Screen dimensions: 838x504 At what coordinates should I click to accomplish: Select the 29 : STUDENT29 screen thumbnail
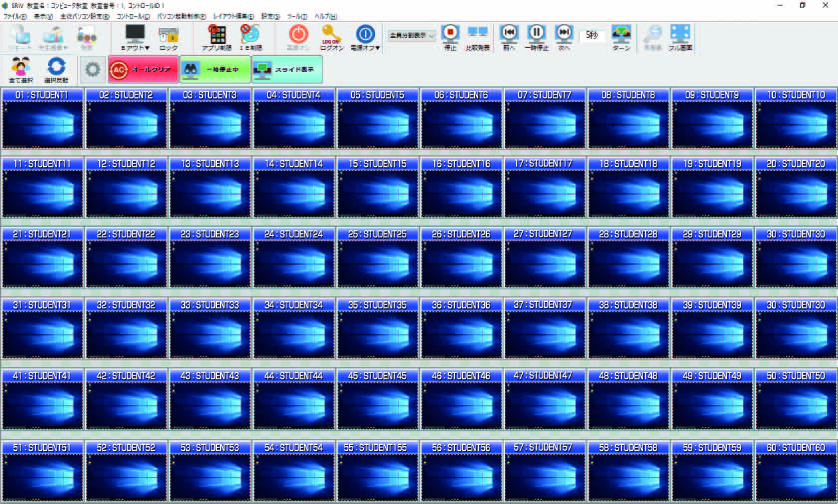pyautogui.click(x=712, y=264)
